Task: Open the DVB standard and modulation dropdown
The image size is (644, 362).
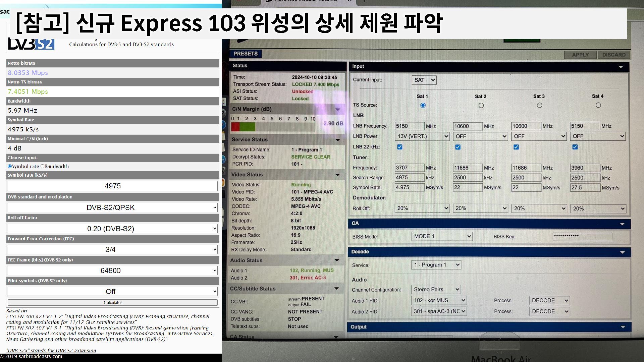Action: [x=113, y=207]
